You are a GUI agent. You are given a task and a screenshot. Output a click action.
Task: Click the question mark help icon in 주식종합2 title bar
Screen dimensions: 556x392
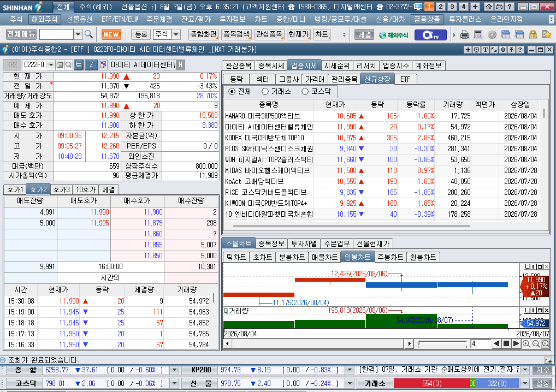click(520, 50)
